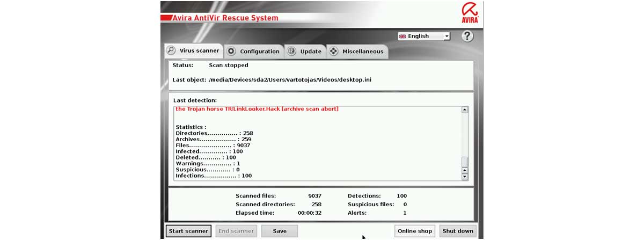644x240 pixels.
Task: Click the globe icon on Update tab
Action: click(291, 52)
